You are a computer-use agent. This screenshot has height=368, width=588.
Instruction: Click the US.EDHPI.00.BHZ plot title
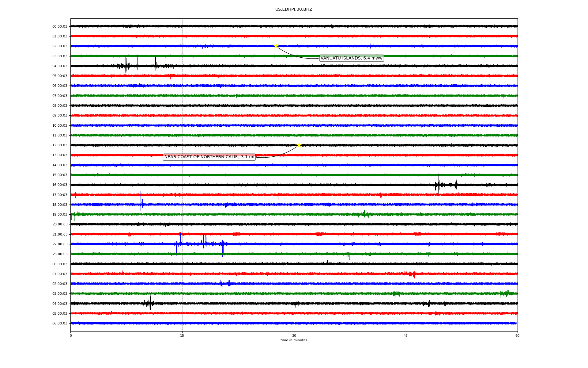[x=294, y=10]
